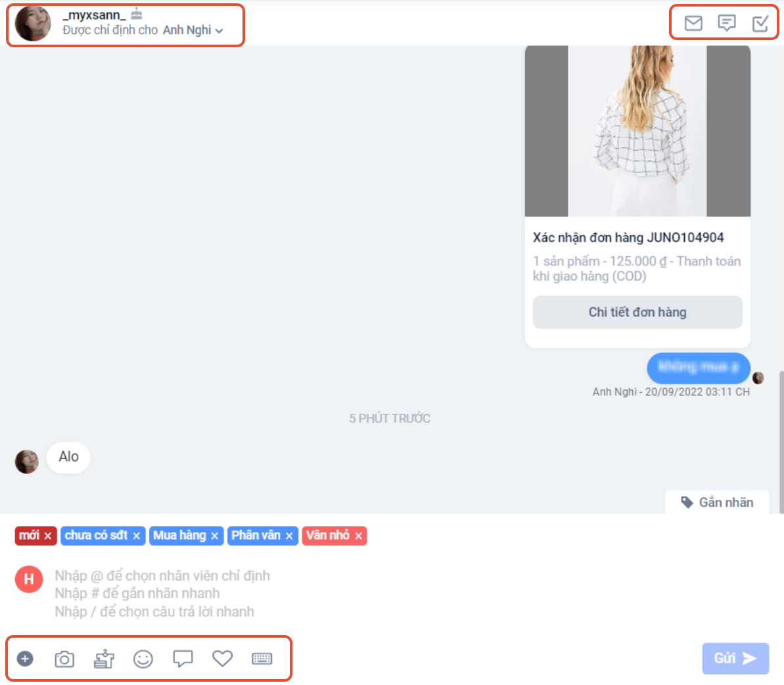Remove the 'Vân nhỏ' tag

[359, 536]
